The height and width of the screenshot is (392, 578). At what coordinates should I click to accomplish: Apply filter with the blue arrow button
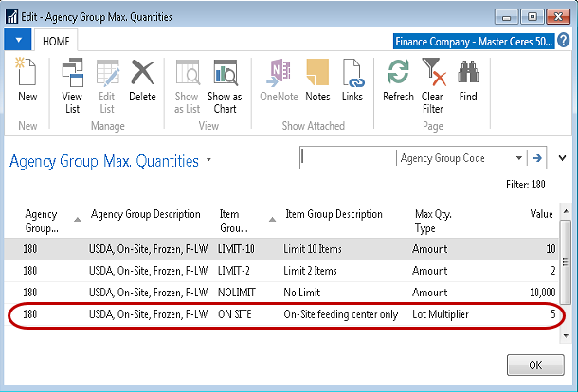[538, 159]
